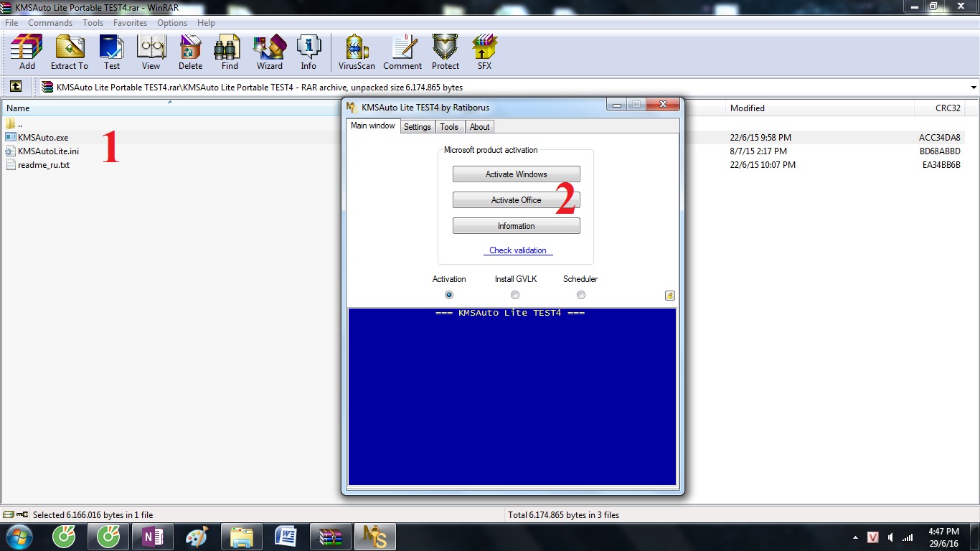Switch to the About tab
The image size is (980, 551).
(x=480, y=127)
